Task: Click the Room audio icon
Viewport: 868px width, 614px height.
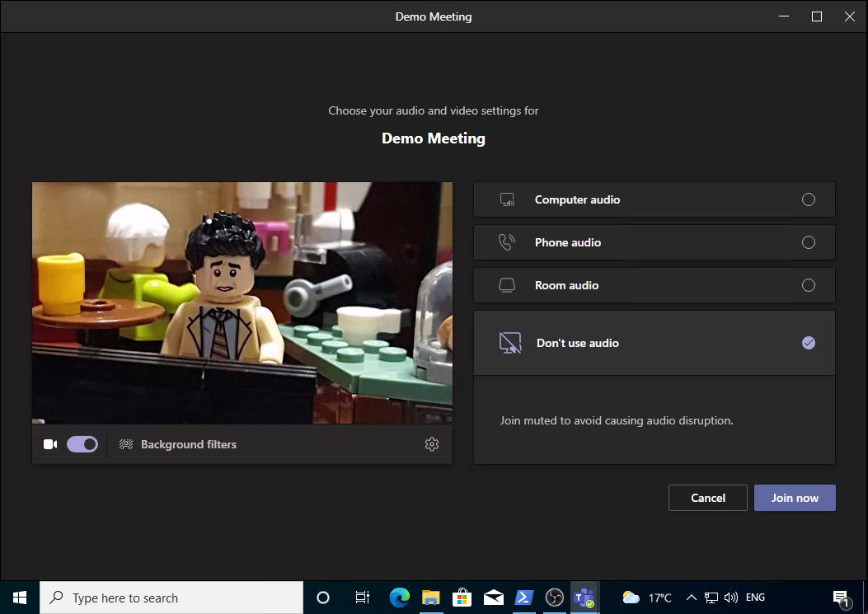Action: pos(507,285)
